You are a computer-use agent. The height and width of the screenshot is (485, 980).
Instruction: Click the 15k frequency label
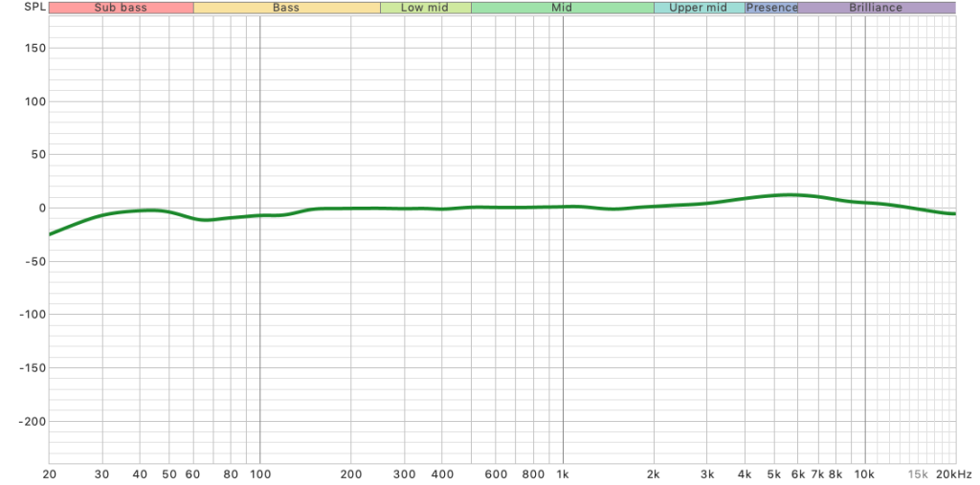(x=918, y=474)
